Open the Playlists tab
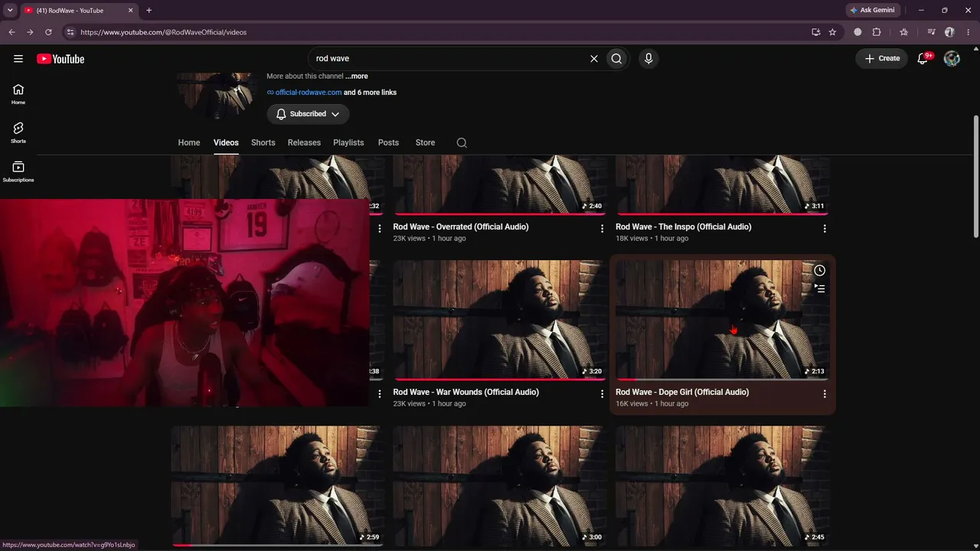Image resolution: width=980 pixels, height=551 pixels. pos(348,143)
